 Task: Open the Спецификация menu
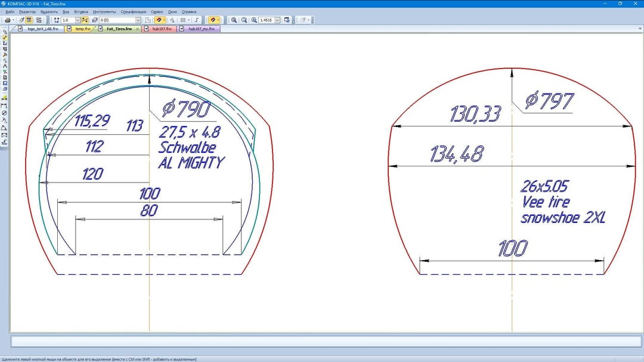click(132, 11)
